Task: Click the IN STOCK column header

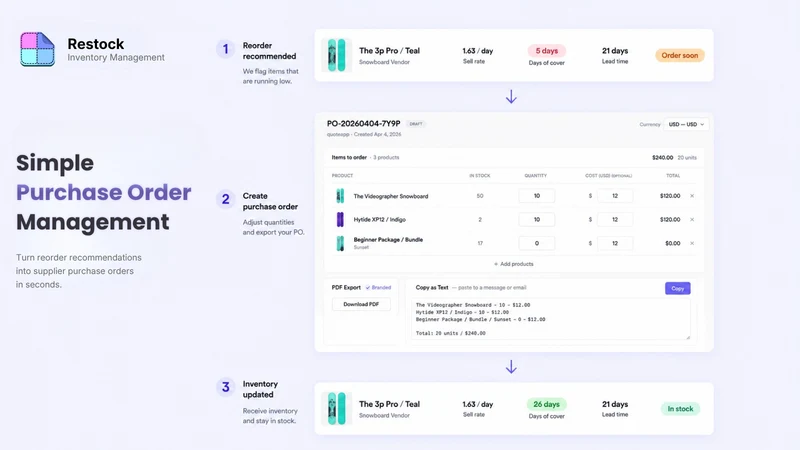Action: [x=480, y=176]
